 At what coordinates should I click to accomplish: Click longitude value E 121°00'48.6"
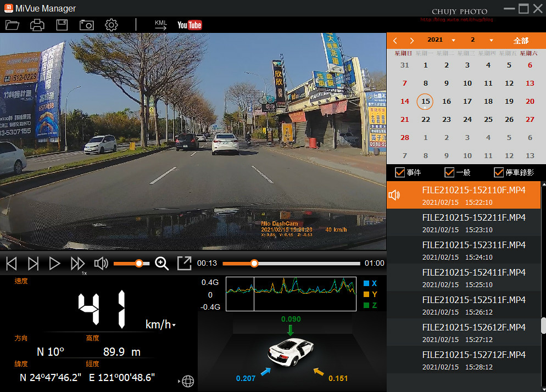tap(122, 377)
